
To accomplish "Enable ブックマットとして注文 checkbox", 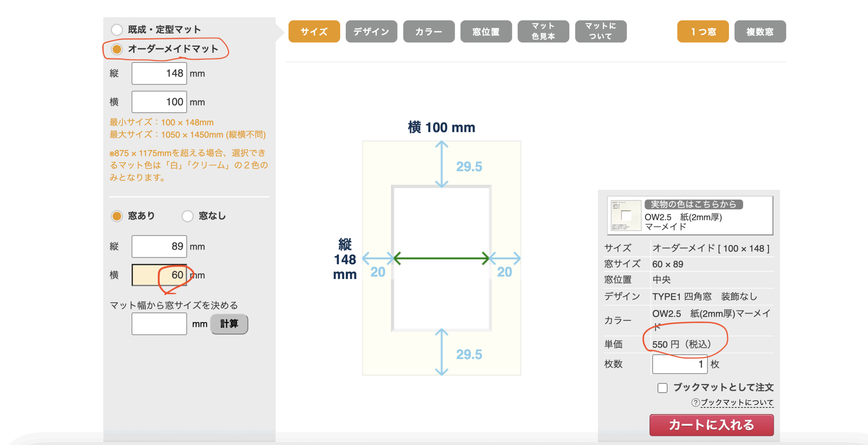I will (x=662, y=388).
